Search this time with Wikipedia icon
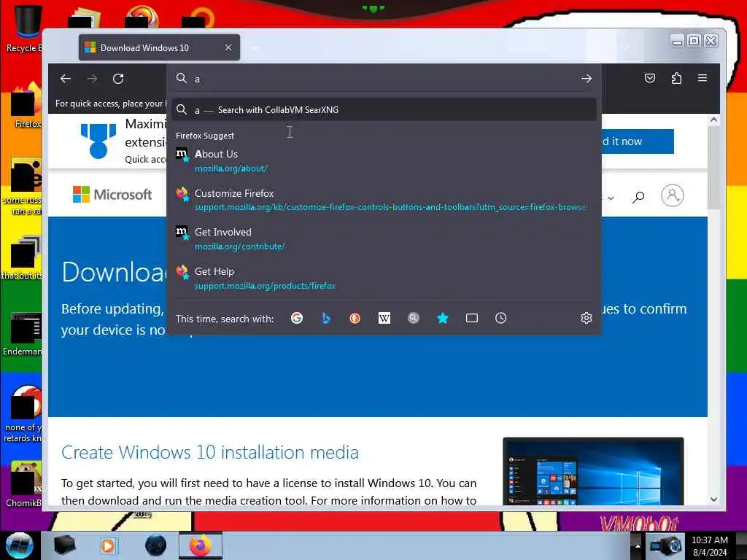This screenshot has height=560, width=747. [x=384, y=318]
